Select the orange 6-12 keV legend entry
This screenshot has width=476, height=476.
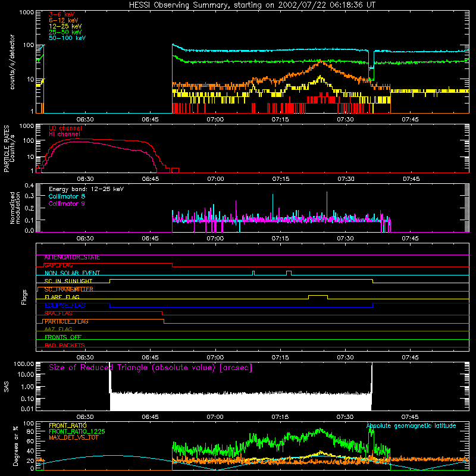(x=64, y=20)
